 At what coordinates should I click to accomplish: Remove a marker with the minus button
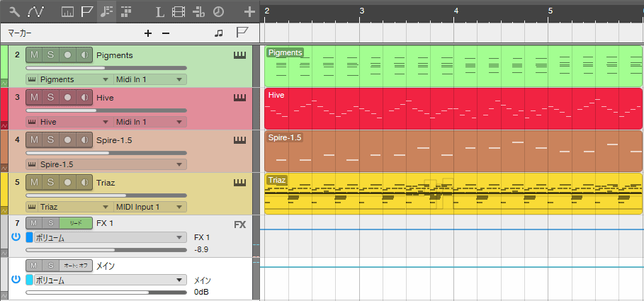(x=166, y=33)
